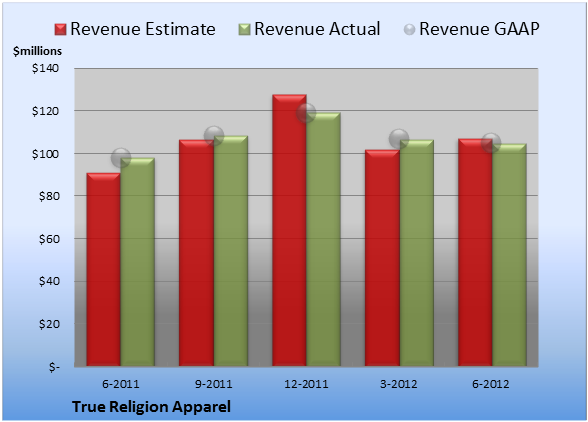Click the $40 y-axis label
This screenshot has height=422, width=588.
(49, 281)
